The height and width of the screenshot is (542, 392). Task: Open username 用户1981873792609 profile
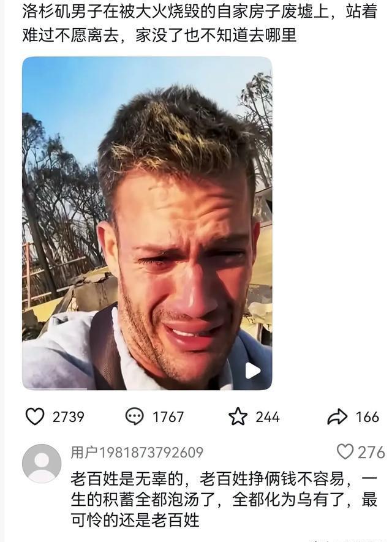pyautogui.click(x=137, y=453)
